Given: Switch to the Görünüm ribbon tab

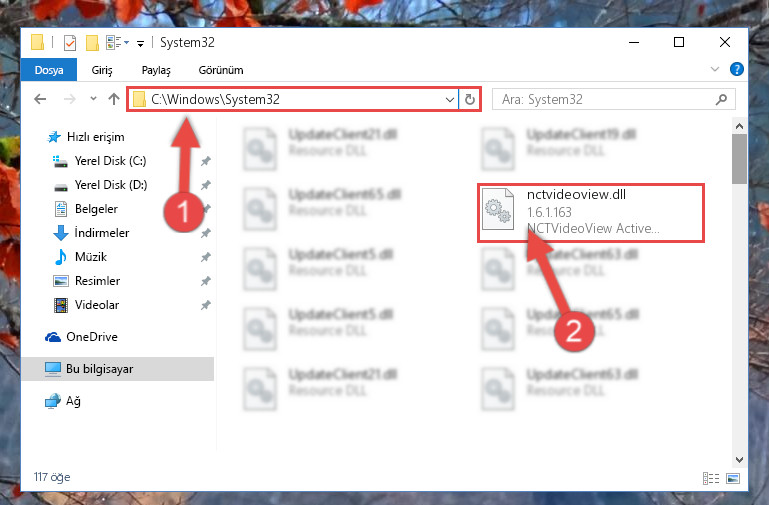Looking at the screenshot, I should 221,70.
